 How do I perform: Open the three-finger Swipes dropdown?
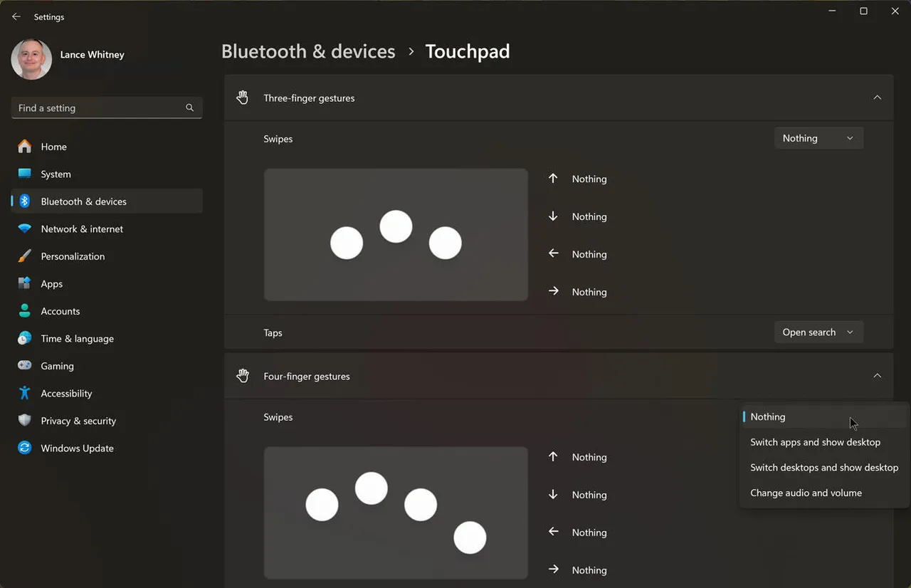(818, 137)
